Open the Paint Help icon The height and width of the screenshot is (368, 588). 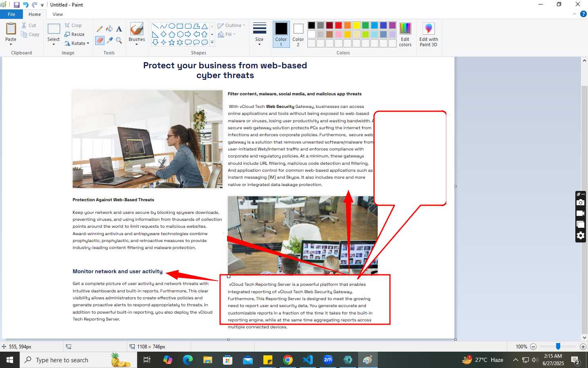coord(584,14)
